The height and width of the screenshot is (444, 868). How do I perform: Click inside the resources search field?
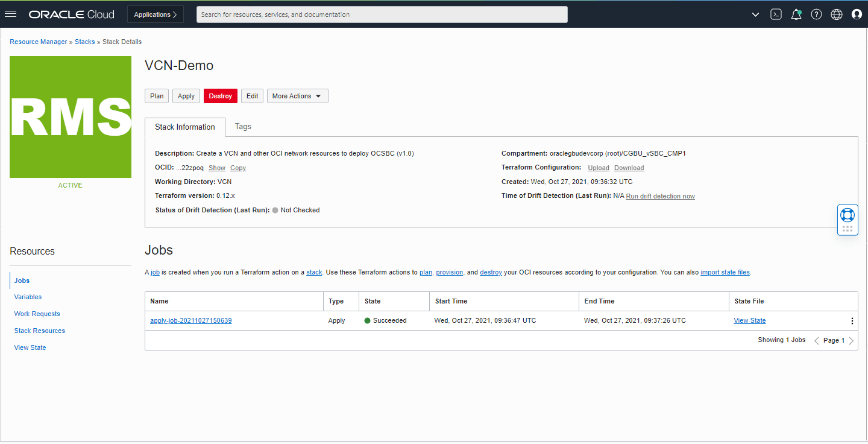pyautogui.click(x=382, y=14)
